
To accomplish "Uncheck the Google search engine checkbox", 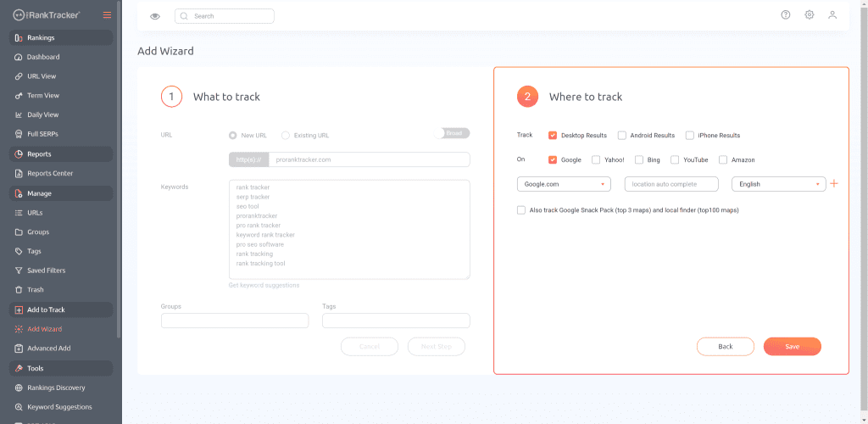I will (553, 160).
